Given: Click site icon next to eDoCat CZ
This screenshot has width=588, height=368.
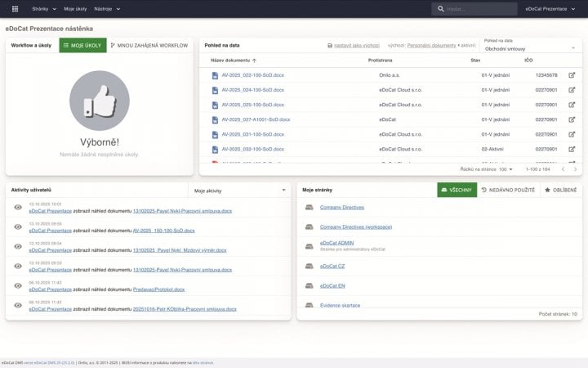Looking at the screenshot, I should click(x=309, y=266).
